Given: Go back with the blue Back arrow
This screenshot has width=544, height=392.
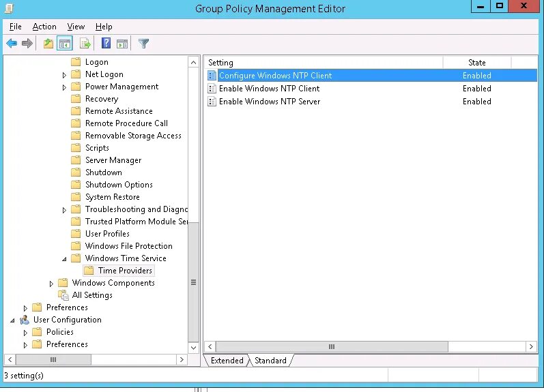Looking at the screenshot, I should 12,44.
